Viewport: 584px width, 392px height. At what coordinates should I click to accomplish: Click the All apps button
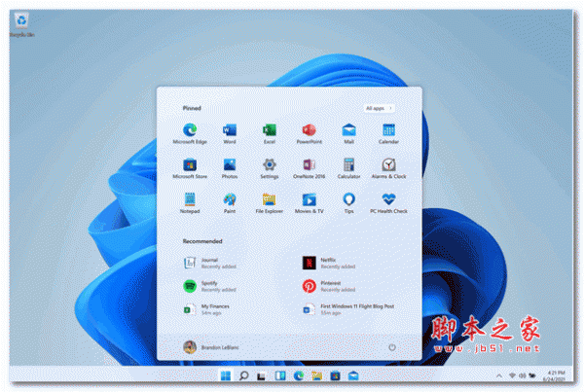click(379, 108)
